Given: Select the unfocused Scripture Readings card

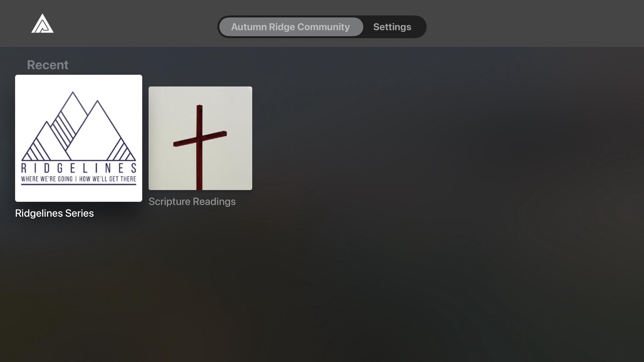Looking at the screenshot, I should click(200, 138).
